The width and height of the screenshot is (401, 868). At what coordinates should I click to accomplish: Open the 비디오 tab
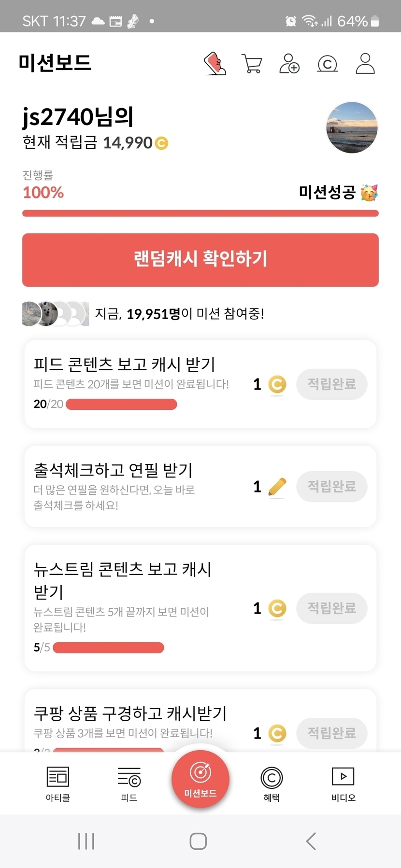[x=343, y=784]
